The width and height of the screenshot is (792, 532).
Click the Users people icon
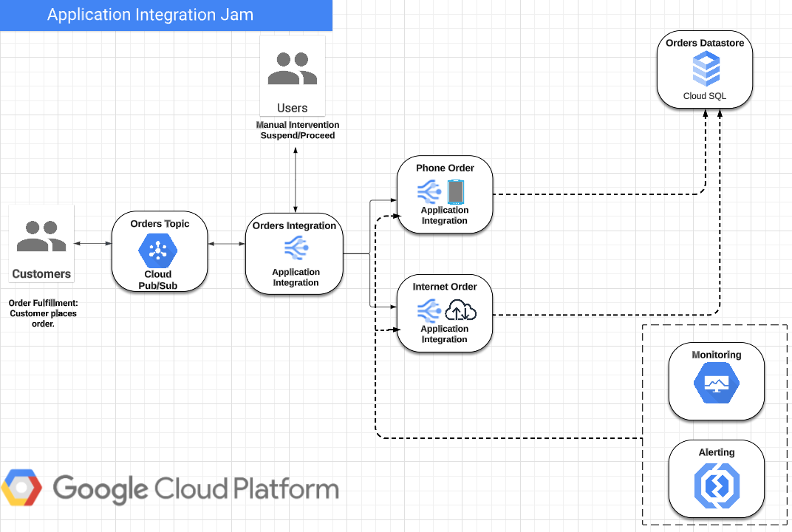click(293, 68)
